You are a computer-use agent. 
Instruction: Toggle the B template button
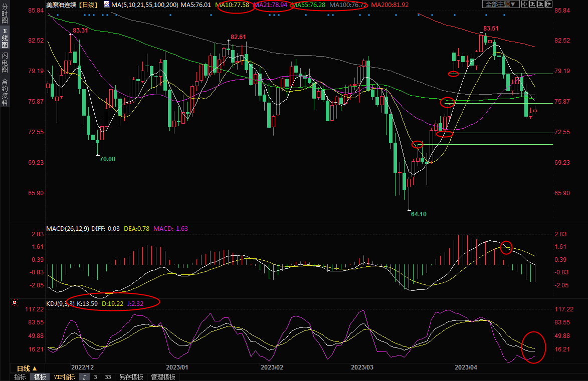[96, 377]
